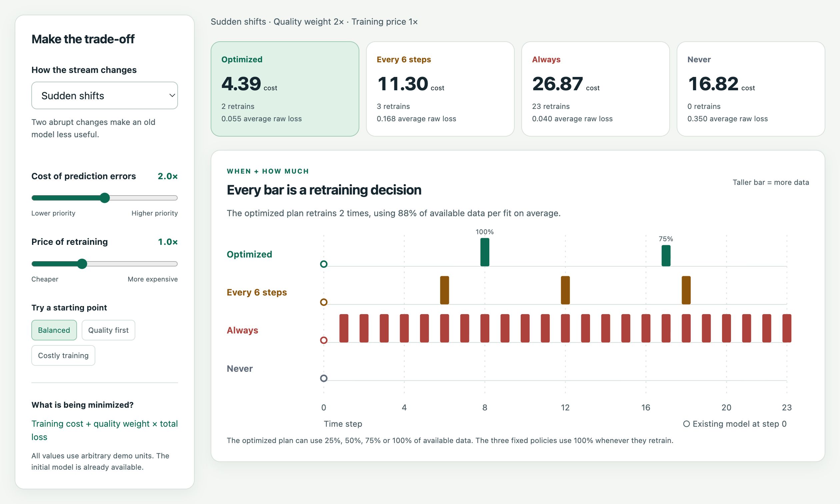Select the Optimized cost card
Screen dimensions: 840x504
click(285, 89)
